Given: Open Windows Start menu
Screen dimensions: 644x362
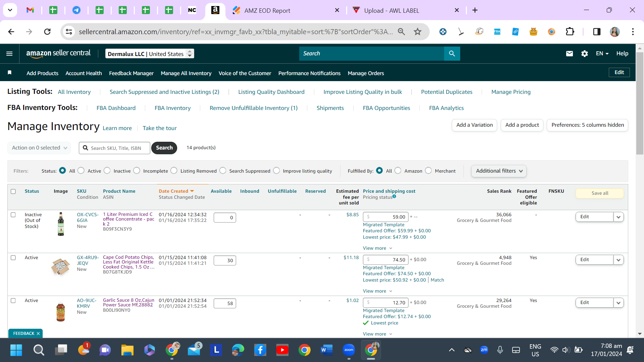Looking at the screenshot, I should point(16,350).
